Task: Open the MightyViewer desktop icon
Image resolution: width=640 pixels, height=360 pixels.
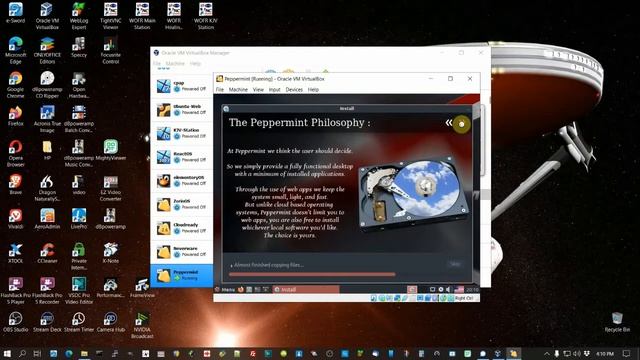Action: [111, 150]
